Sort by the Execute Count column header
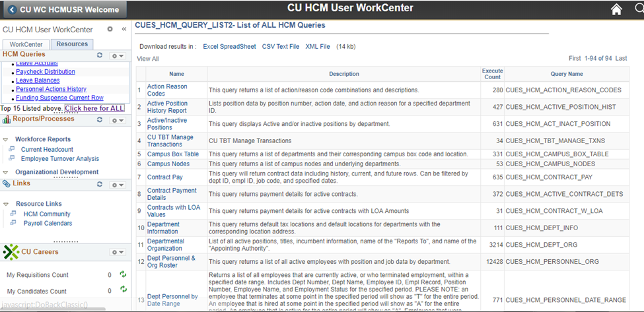 pos(493,74)
